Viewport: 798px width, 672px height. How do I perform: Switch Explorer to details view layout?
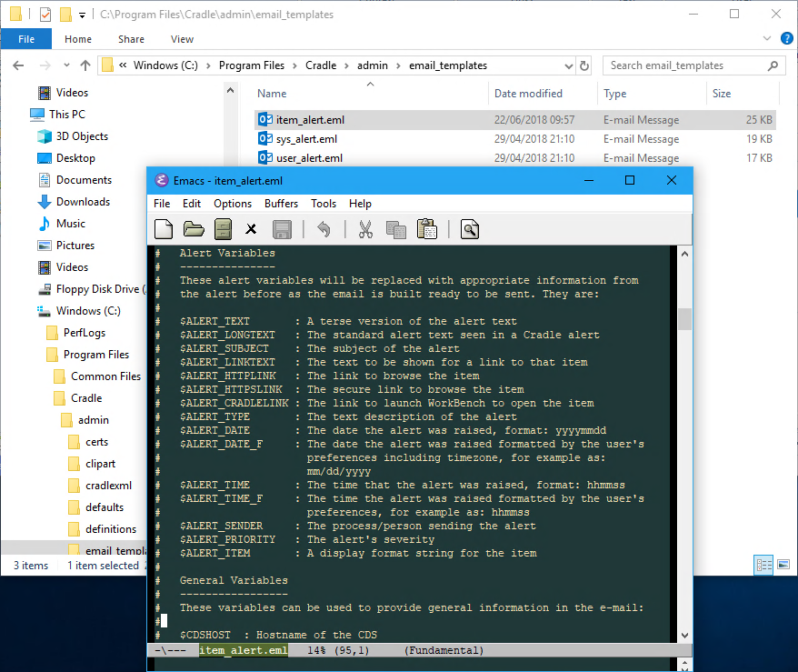763,565
